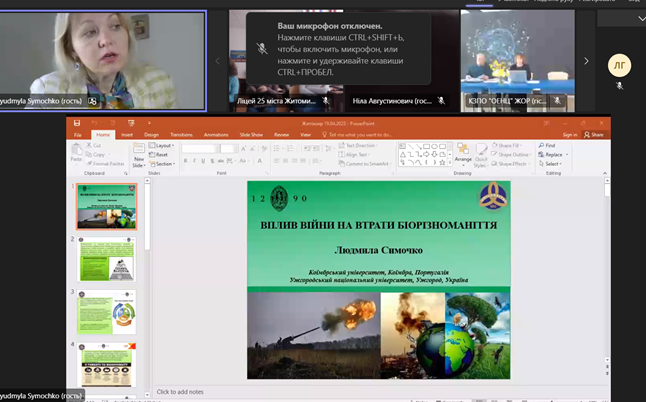Viewport: 646px width, 402px height.
Task: Click the Undo arrow in quick access toolbar
Action: point(94,123)
